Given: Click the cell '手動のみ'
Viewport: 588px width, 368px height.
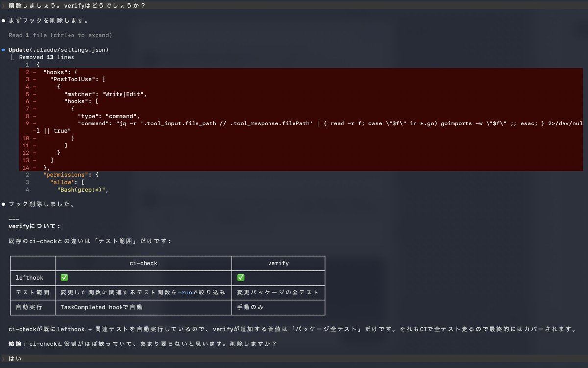Looking at the screenshot, I should pyautogui.click(x=250, y=307).
